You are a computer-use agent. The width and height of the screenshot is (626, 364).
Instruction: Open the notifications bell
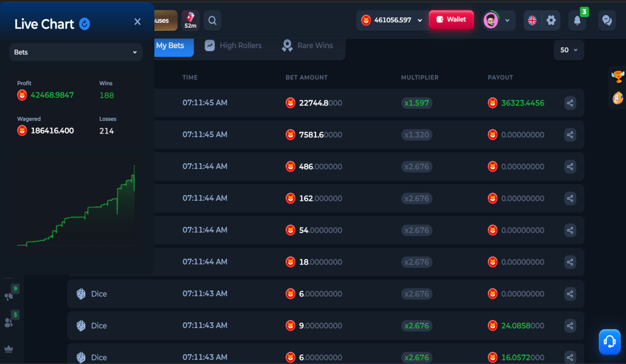pos(577,20)
